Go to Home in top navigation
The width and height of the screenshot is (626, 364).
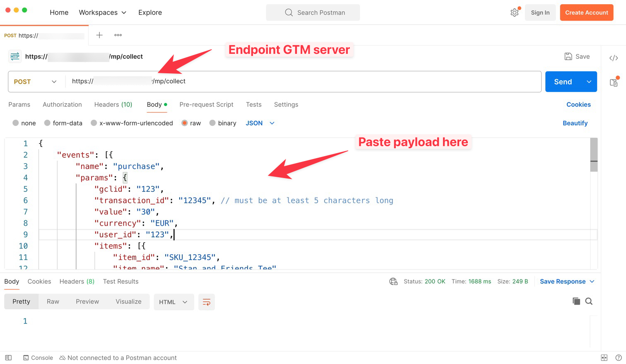click(x=59, y=12)
